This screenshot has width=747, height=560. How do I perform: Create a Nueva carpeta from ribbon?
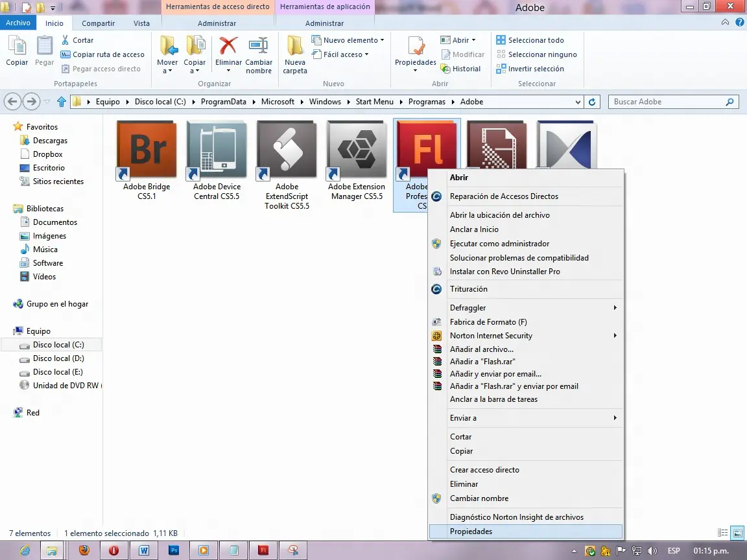[x=295, y=55]
